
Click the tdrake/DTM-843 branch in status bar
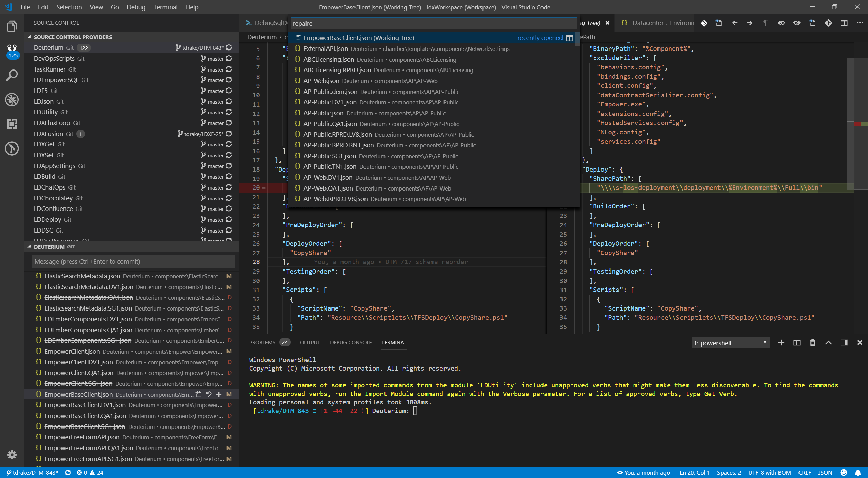pyautogui.click(x=32, y=472)
